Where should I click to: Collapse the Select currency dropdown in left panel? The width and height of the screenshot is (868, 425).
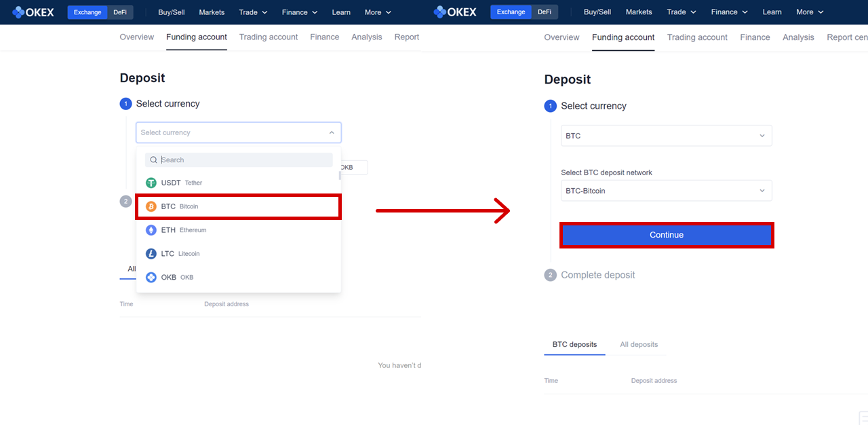pyautogui.click(x=332, y=132)
